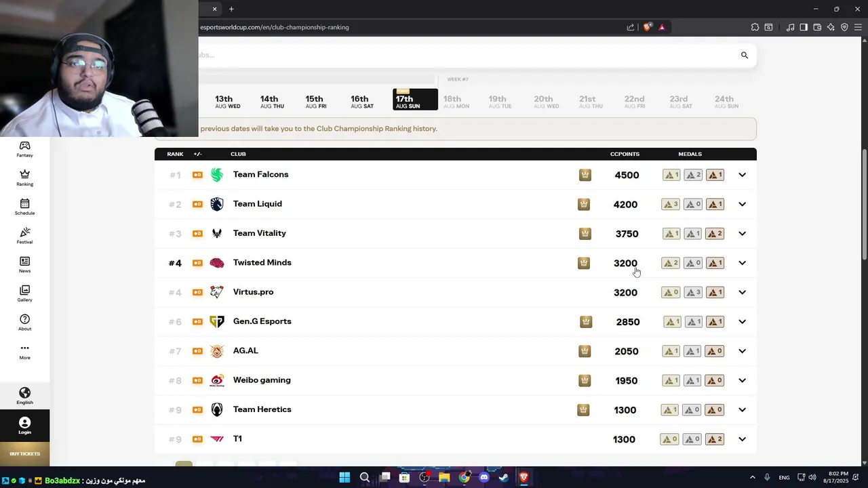Click the Team Liquid club name
The width and height of the screenshot is (868, 488).
(257, 203)
